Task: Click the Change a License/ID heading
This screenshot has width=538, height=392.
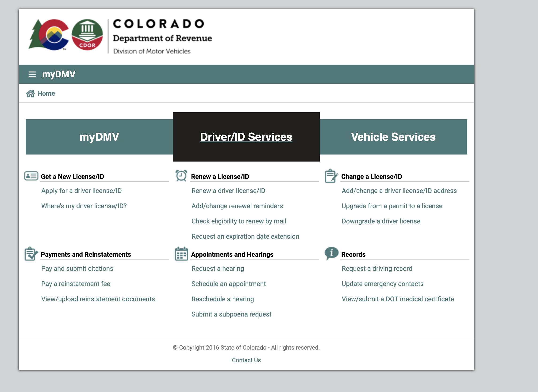Action: (x=372, y=177)
